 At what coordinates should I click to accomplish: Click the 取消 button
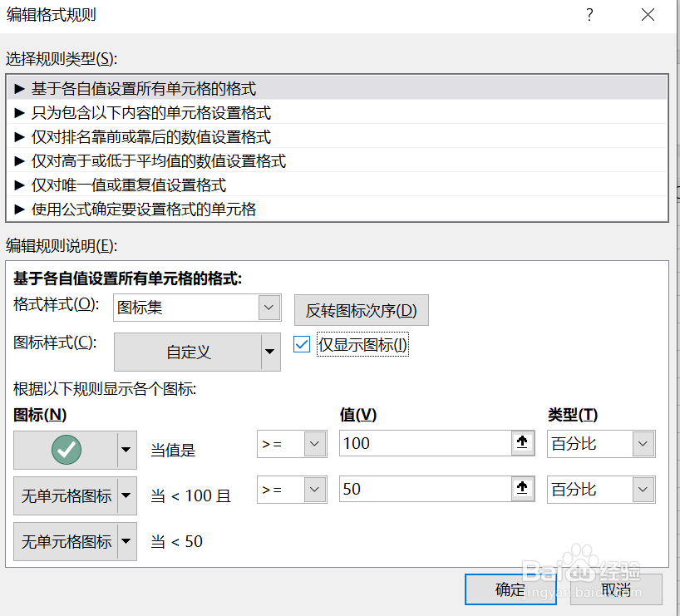coord(616,589)
